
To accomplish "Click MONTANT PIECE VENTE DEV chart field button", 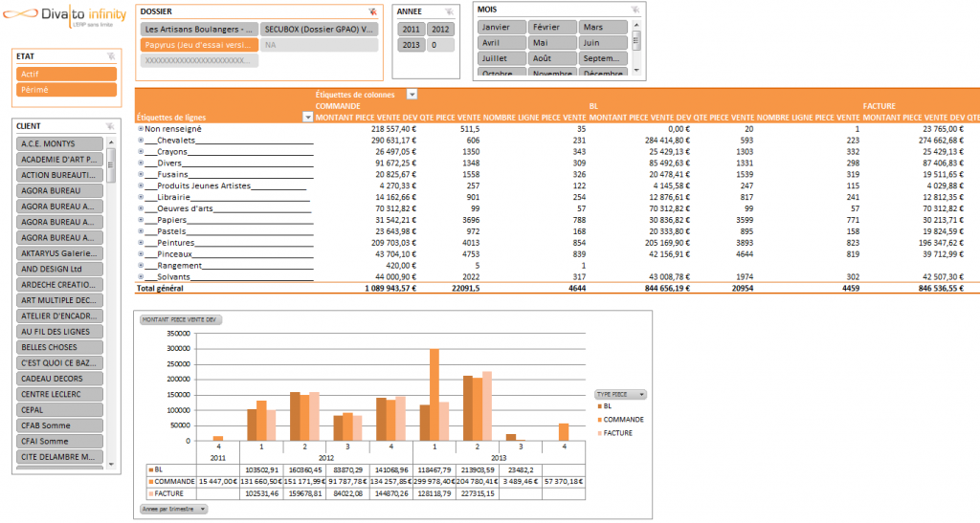I will 180,319.
